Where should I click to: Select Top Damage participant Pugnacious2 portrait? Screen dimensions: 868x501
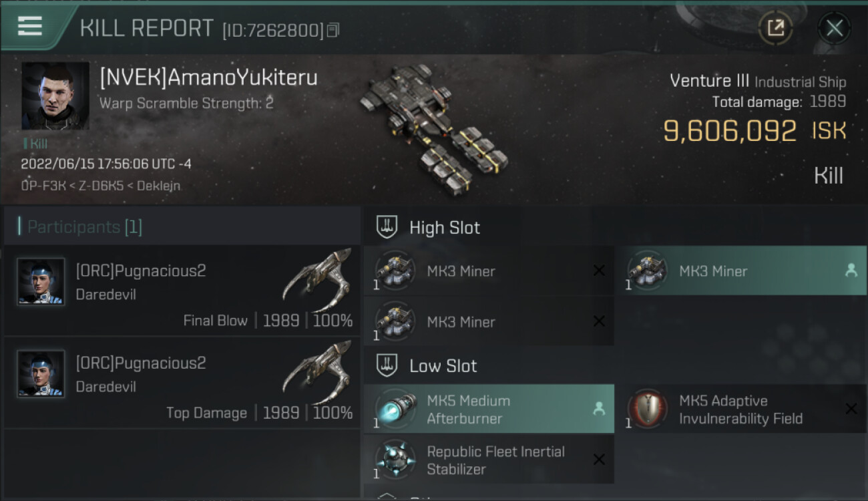[x=41, y=374]
